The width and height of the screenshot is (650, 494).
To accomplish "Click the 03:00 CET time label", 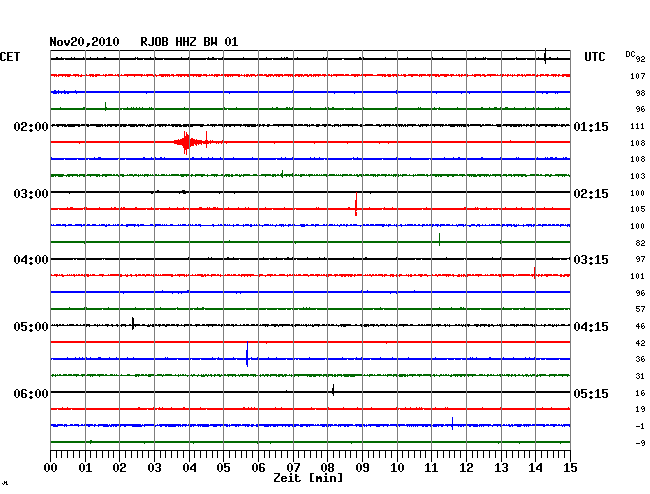I will tap(31, 194).
